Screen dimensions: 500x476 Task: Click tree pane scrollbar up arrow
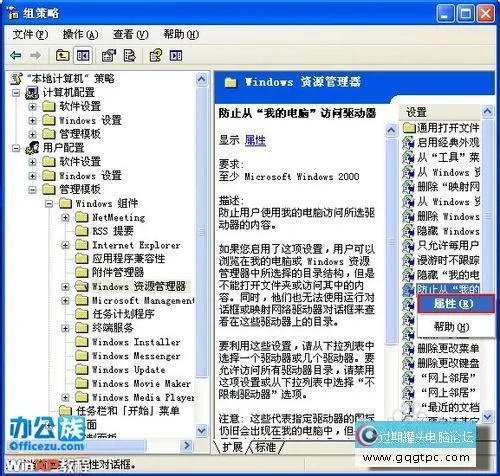click(201, 80)
